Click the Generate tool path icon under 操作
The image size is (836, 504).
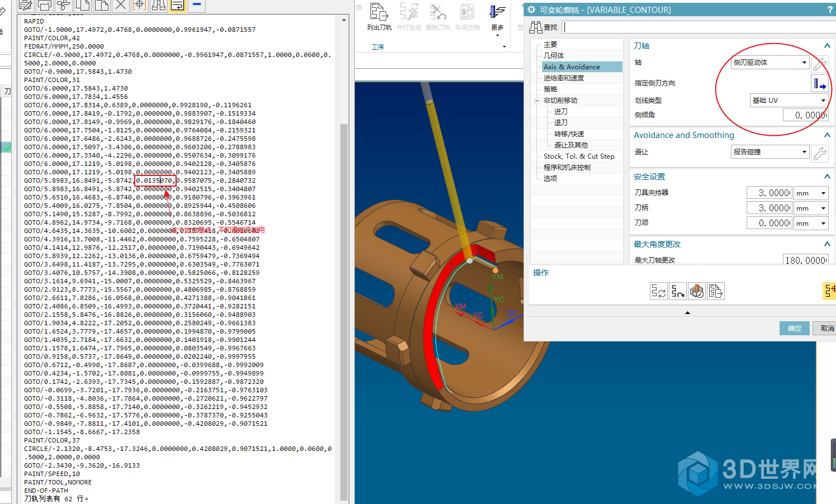click(x=659, y=291)
